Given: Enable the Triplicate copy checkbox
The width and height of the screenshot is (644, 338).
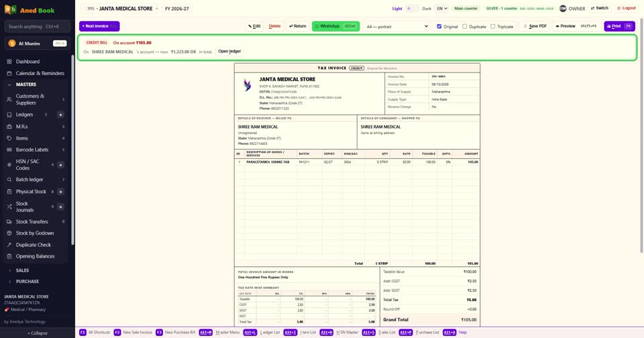Looking at the screenshot, I should pos(492,26).
